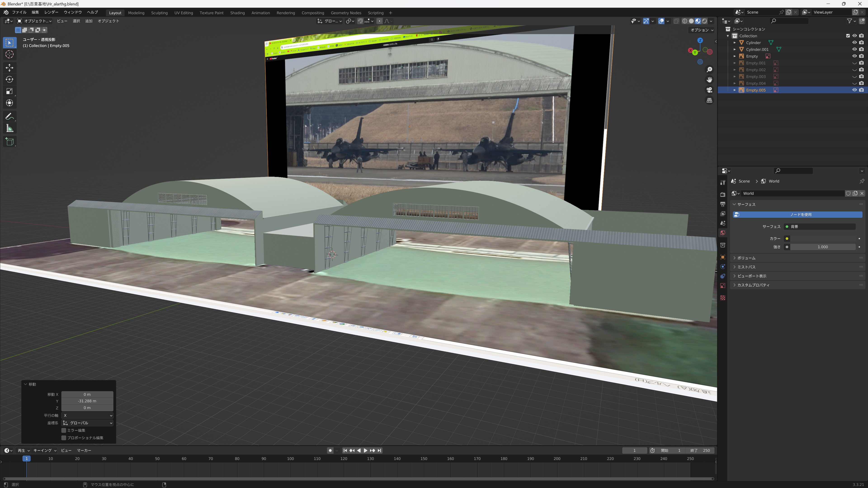Image resolution: width=868 pixels, height=488 pixels.
Task: Open the Scene properties tab
Action: [722, 223]
